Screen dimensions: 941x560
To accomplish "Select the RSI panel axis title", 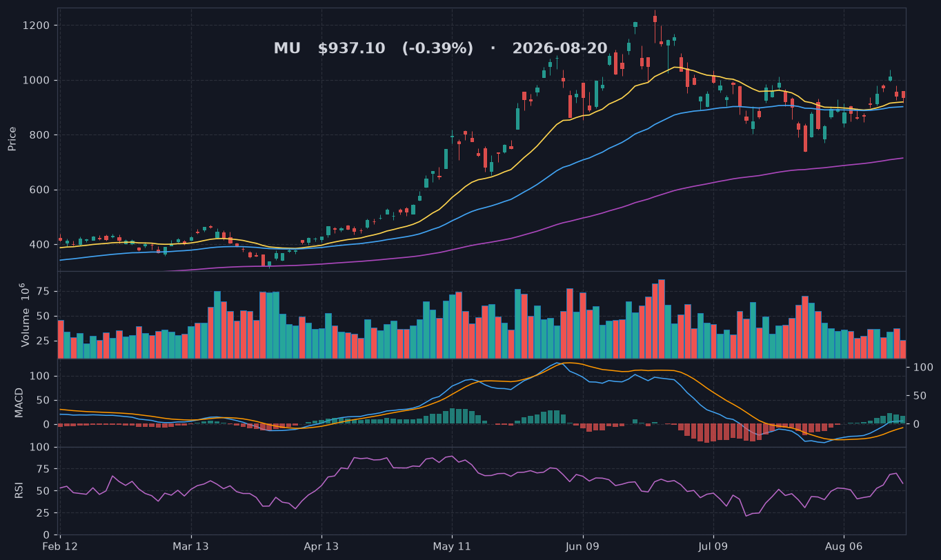I will tap(19, 490).
